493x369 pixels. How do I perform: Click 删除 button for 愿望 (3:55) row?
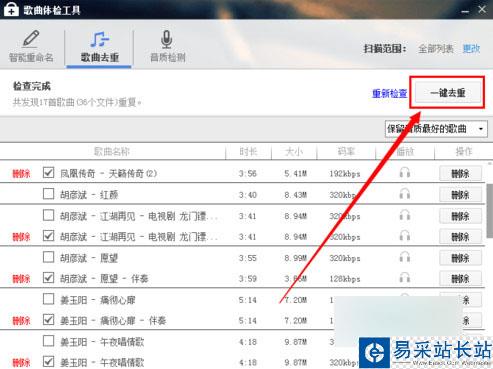tap(460, 258)
